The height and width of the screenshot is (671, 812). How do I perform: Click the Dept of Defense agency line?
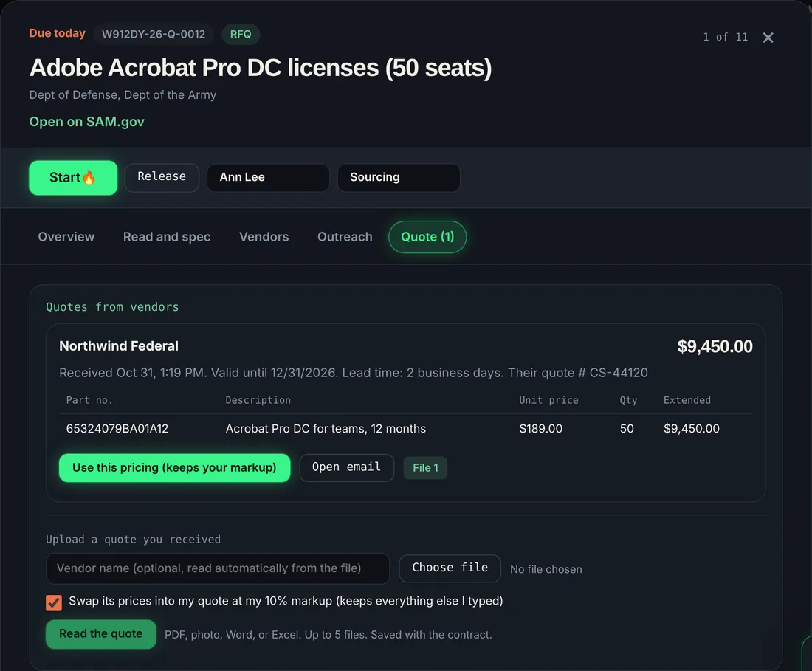point(123,95)
